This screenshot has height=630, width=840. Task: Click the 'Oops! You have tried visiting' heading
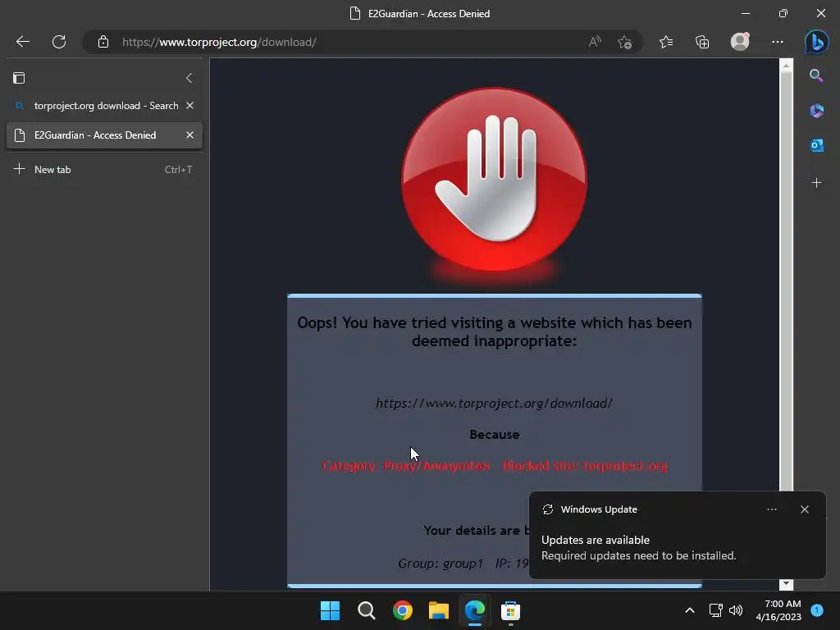(494, 331)
